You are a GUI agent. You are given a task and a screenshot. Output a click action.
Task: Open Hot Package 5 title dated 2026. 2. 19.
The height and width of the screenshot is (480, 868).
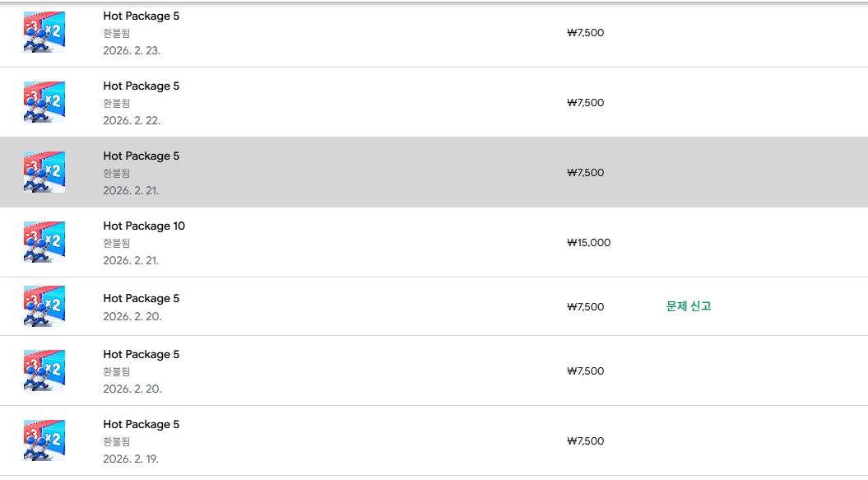tap(141, 425)
